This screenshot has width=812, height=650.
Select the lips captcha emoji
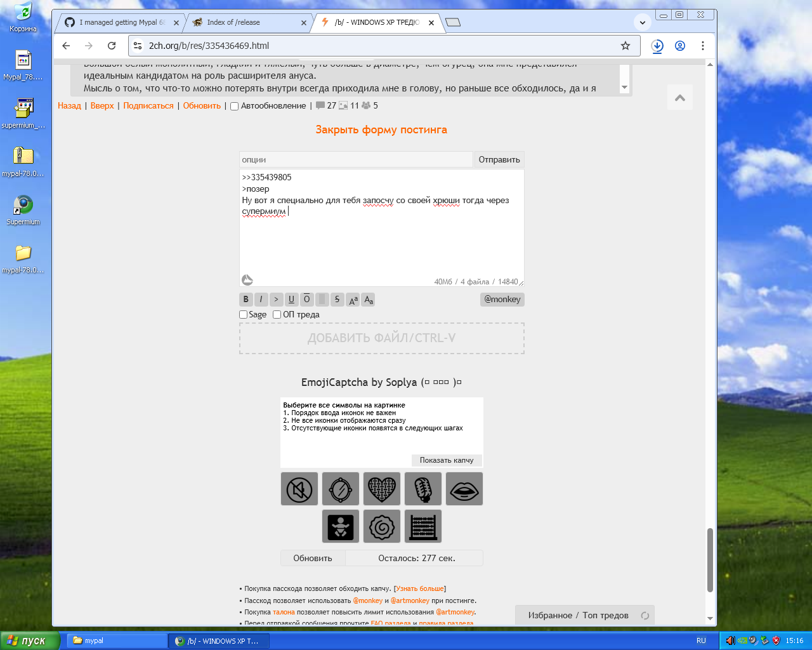tap(464, 489)
